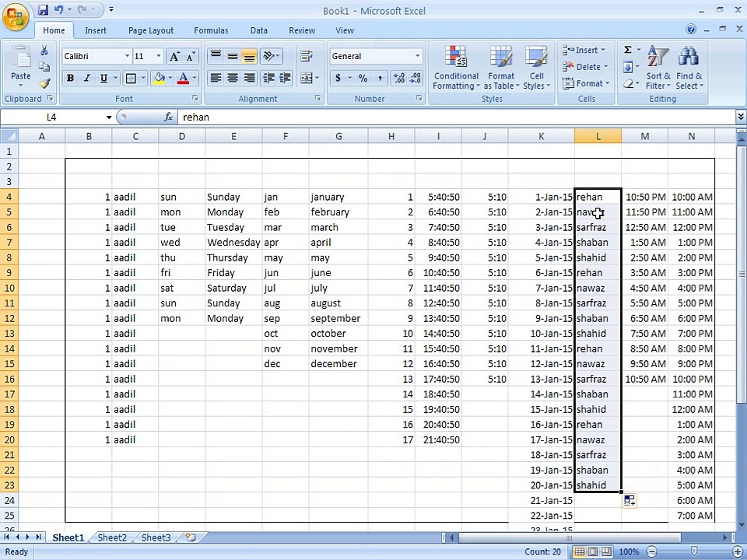
Task: Switch to the Review tab
Action: coord(302,30)
